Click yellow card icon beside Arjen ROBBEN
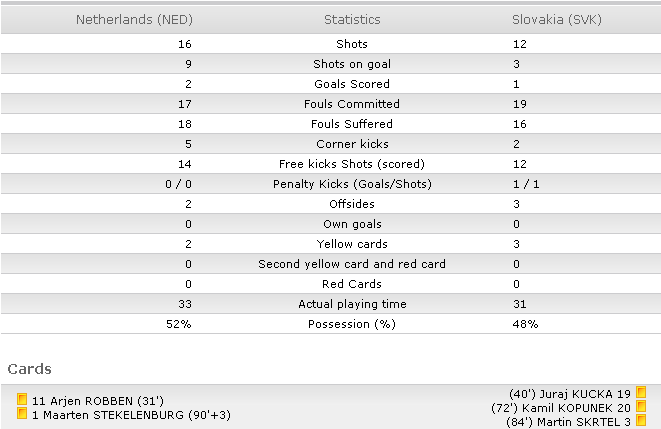This screenshot has width=661, height=429. pyautogui.click(x=22, y=399)
